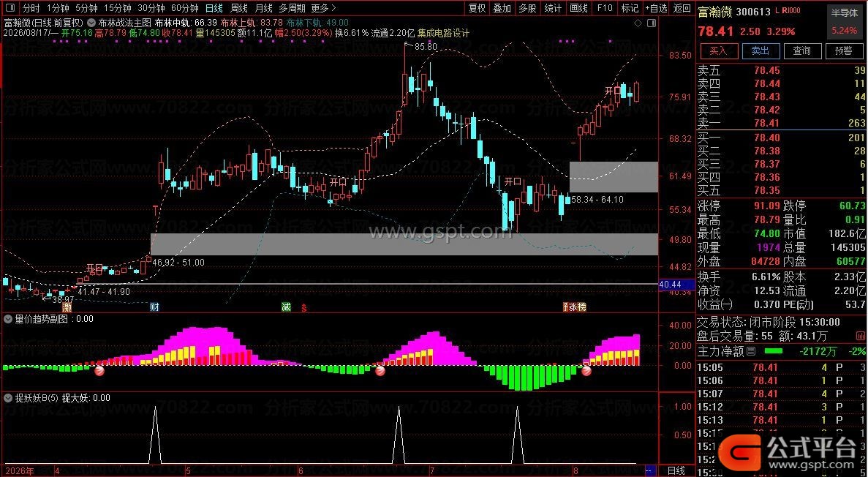Open the 画线 drawing tools
Screen dimensions: 868x477
579,8
